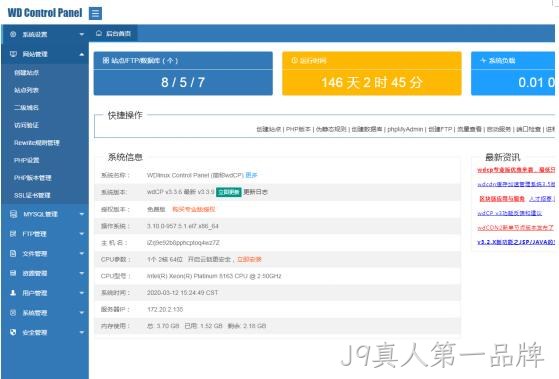Click clock icon on the uptime card
Screen dimensions: 559x379
pos(294,60)
